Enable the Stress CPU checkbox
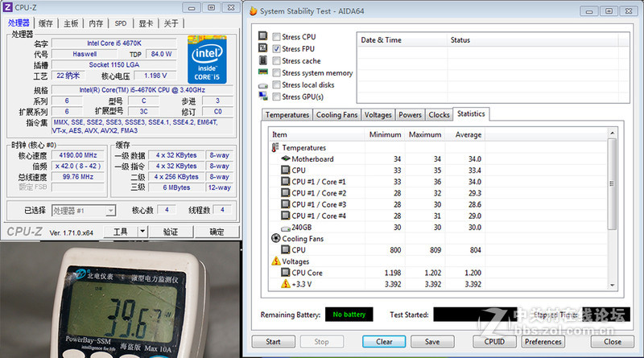Screen dimensions: 644x358 pos(277,37)
